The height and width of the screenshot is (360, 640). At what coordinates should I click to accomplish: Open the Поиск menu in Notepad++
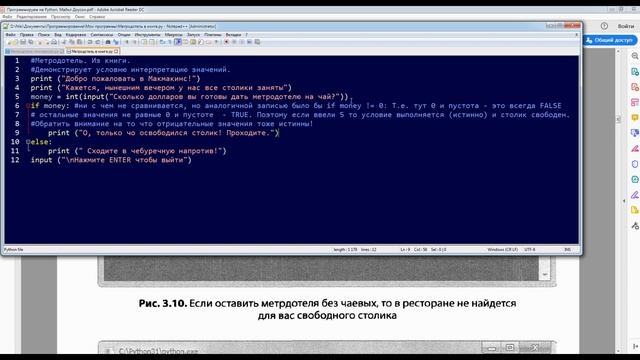44,35
